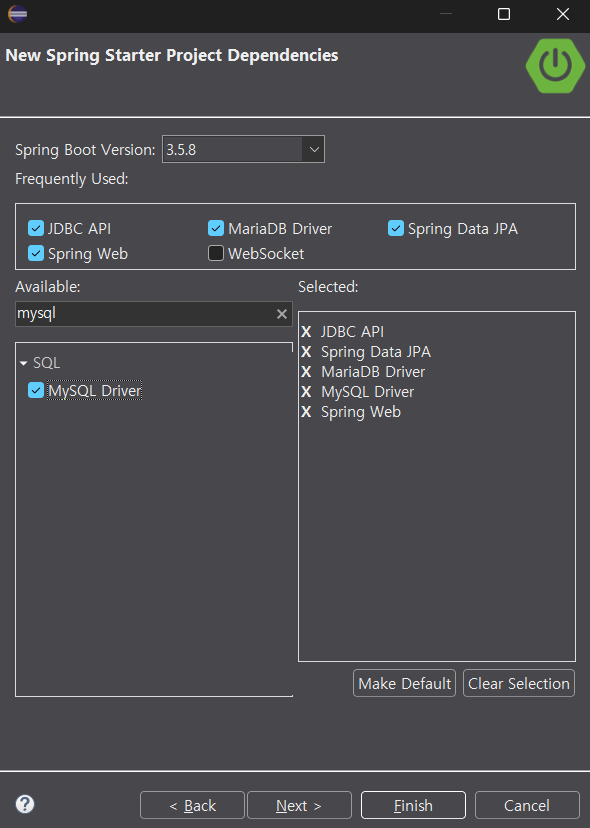
Task: Click MariaDB Driver text in Selected list
Action: pos(373,372)
